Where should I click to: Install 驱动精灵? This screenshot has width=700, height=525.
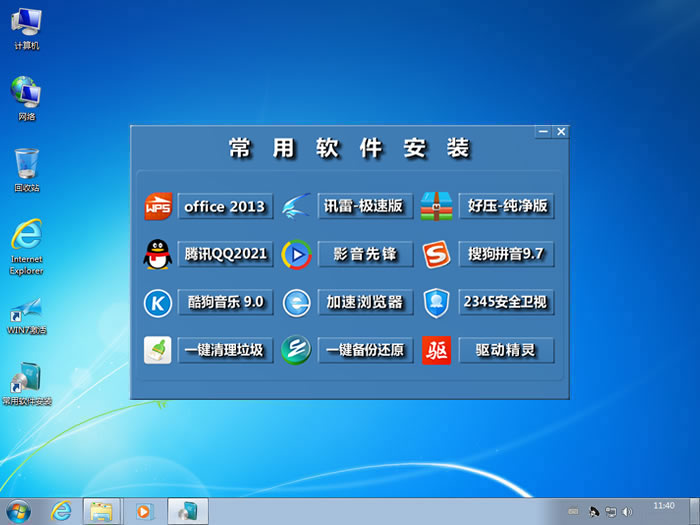pyautogui.click(x=507, y=350)
